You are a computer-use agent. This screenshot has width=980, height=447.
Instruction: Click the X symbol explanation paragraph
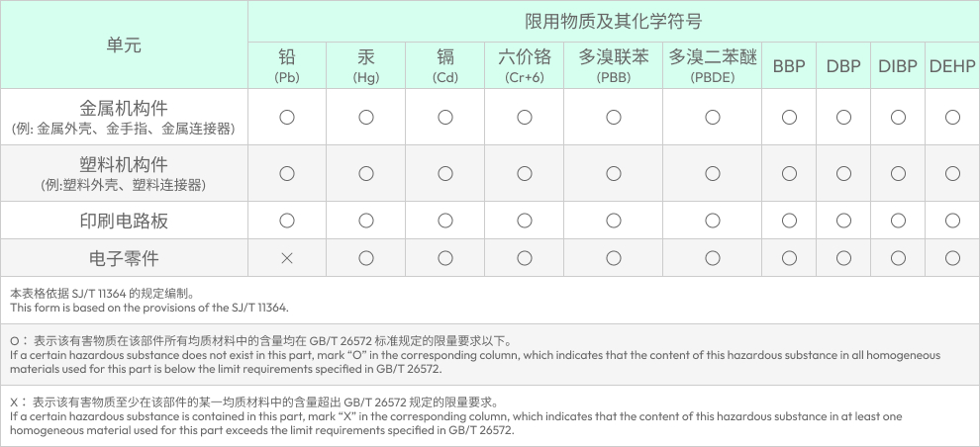(455, 416)
